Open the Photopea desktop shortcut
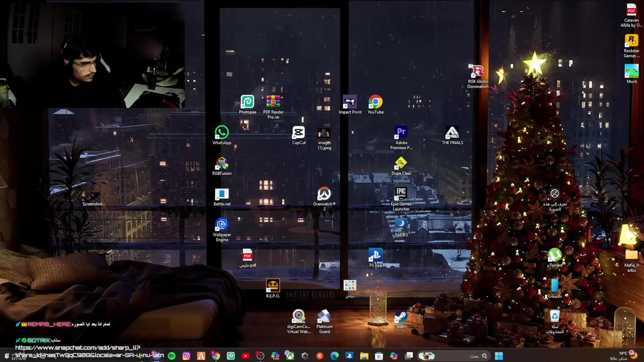This screenshot has height=362, width=644. click(x=247, y=105)
